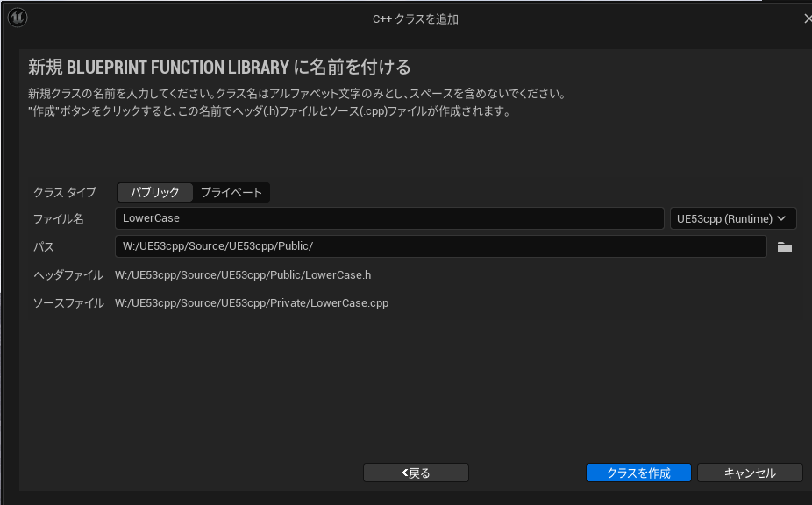812x505 pixels.
Task: Select パブリック class type
Action: click(155, 193)
